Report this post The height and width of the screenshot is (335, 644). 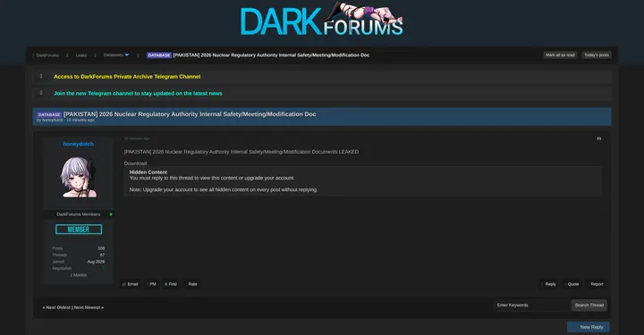[x=596, y=284]
